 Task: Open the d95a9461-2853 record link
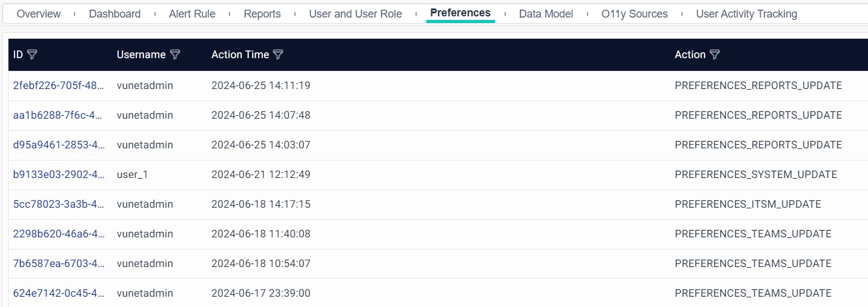coord(58,145)
